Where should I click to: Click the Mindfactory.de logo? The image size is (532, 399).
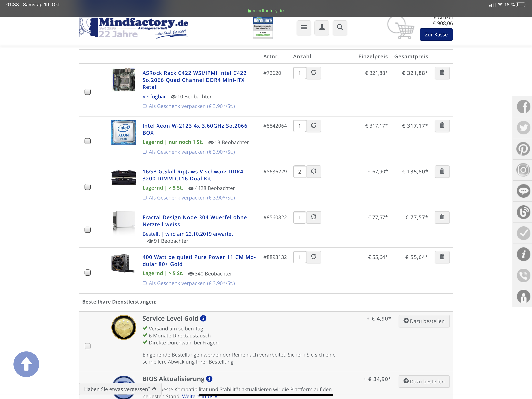click(x=133, y=28)
